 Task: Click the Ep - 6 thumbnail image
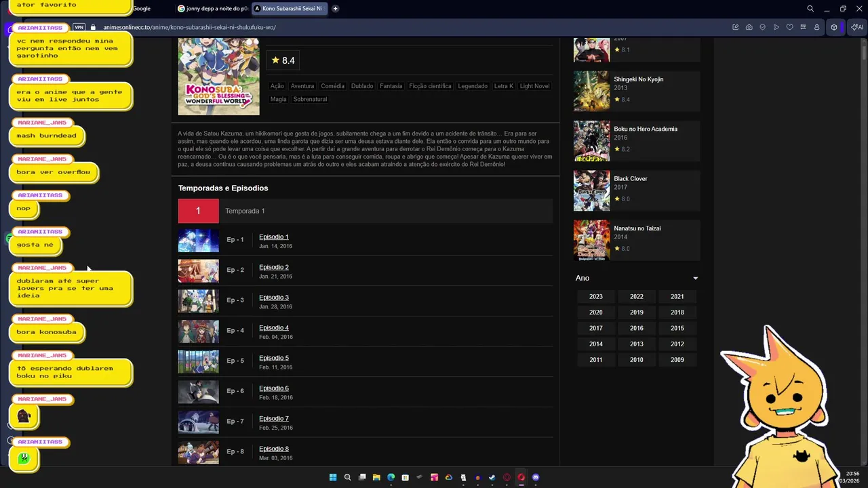coord(199,392)
